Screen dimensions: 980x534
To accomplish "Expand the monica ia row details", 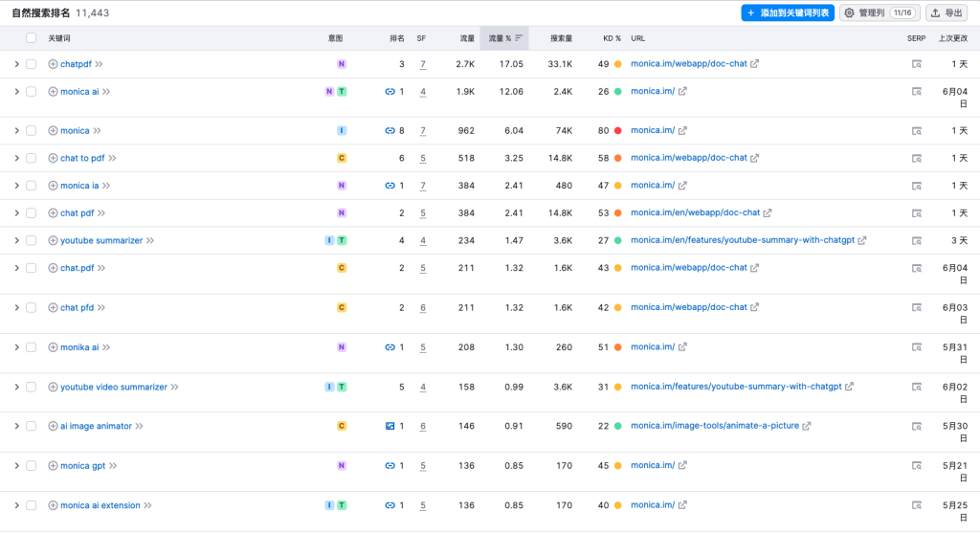I will pyautogui.click(x=17, y=186).
